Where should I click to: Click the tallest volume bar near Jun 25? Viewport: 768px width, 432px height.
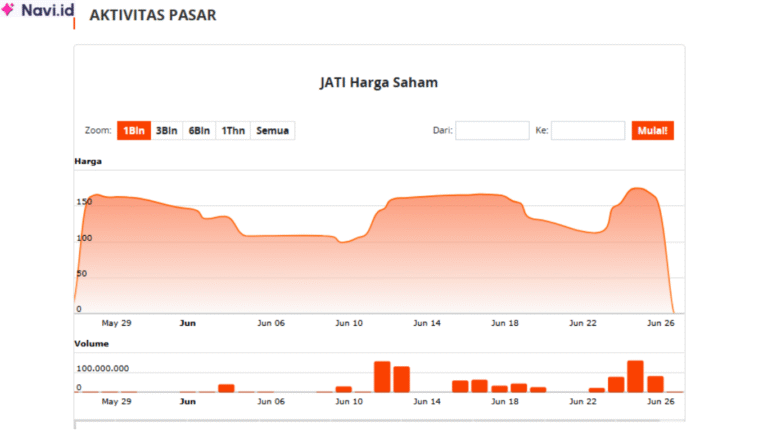[635, 377]
